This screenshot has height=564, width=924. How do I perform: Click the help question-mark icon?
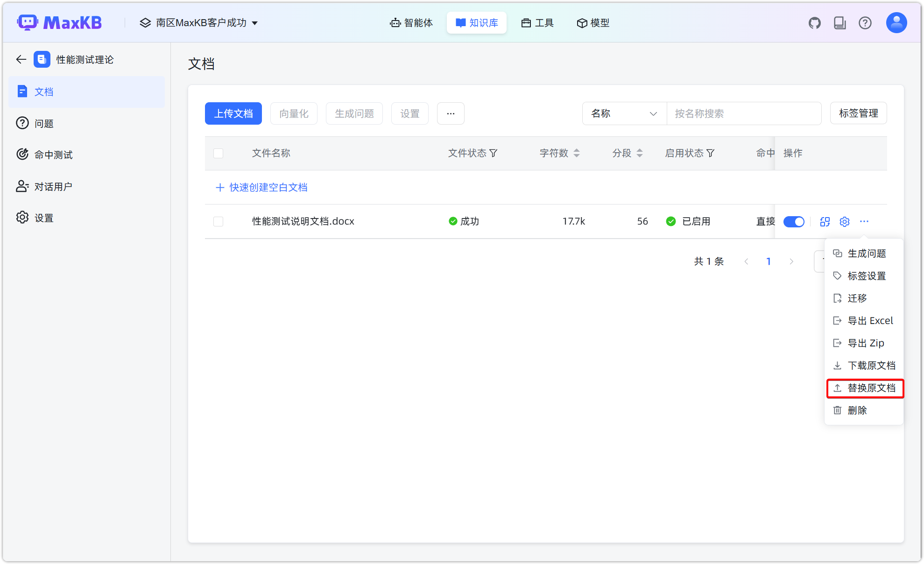[x=866, y=22]
